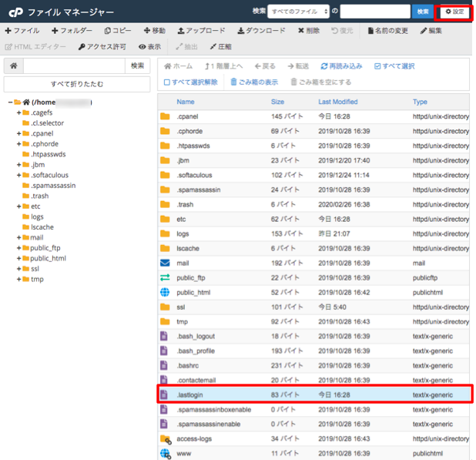Click the public_ftp transfer arrows icon
Image resolution: width=476 pixels, height=460 pixels.
[164, 277]
